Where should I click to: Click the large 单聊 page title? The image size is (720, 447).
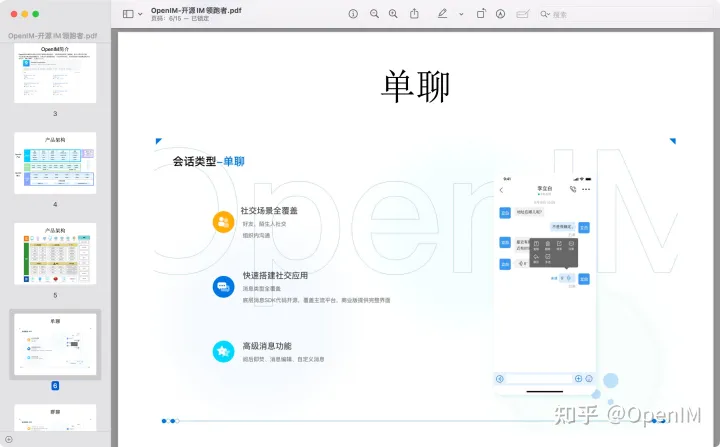coord(416,86)
